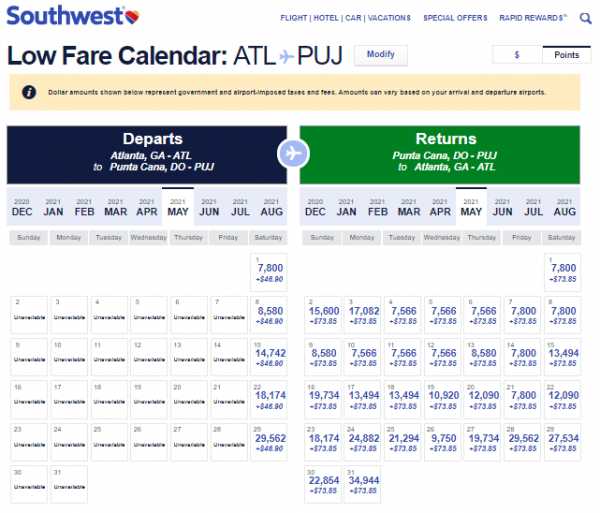Click the info icon in yellow banner

[x=29, y=92]
